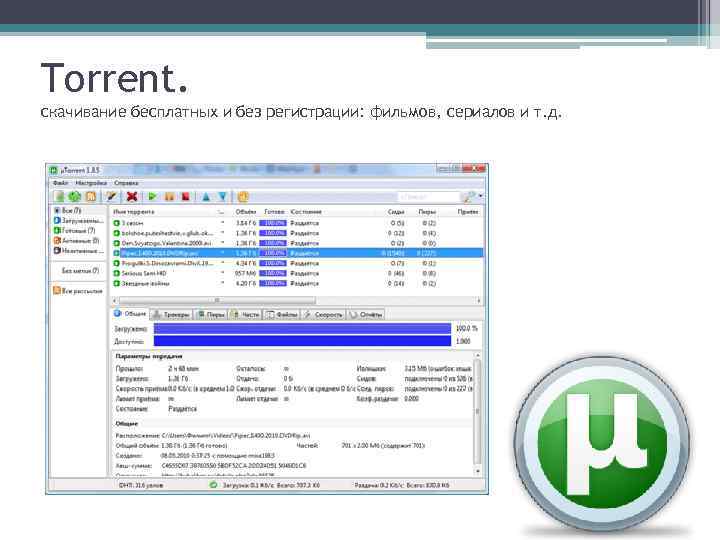720x540 pixels.
Task: Open the Настройки menu
Action: click(x=91, y=183)
